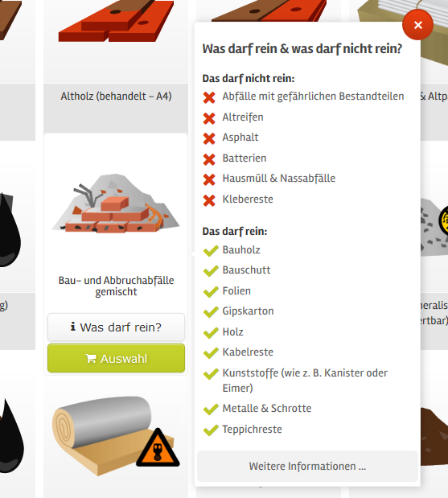
Task: Close the popup with red X button
Action: click(417, 25)
